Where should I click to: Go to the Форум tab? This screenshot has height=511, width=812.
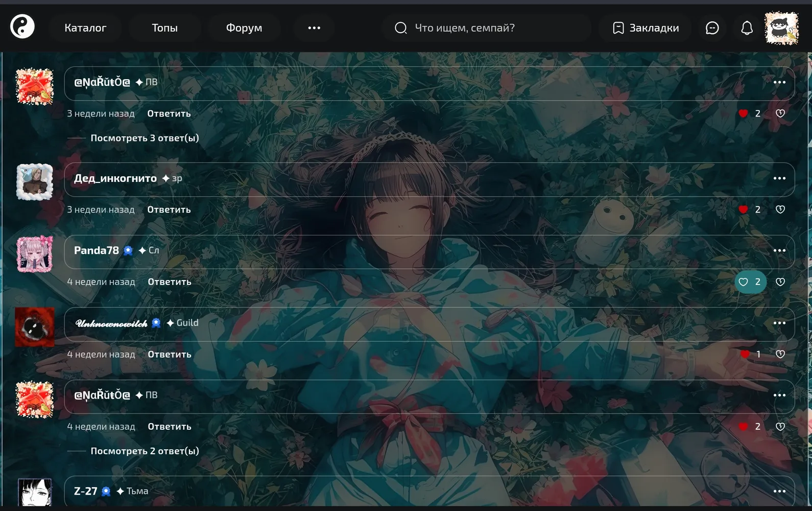click(x=244, y=28)
